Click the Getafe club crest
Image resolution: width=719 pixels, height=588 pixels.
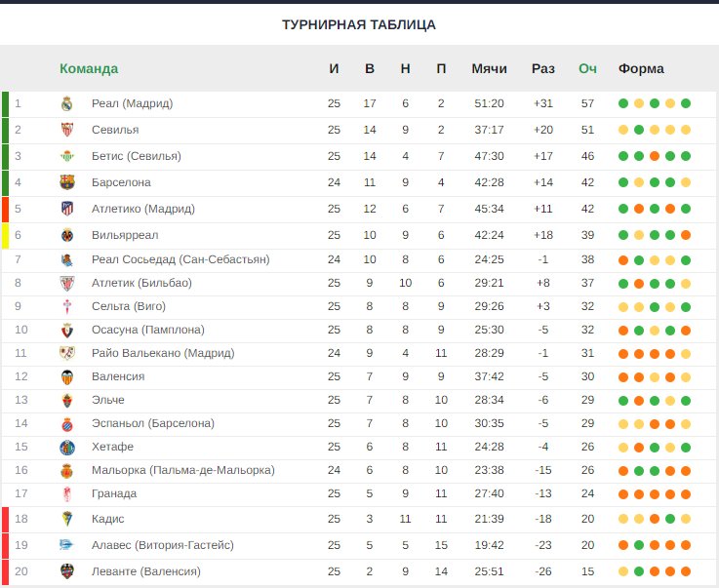point(67,448)
